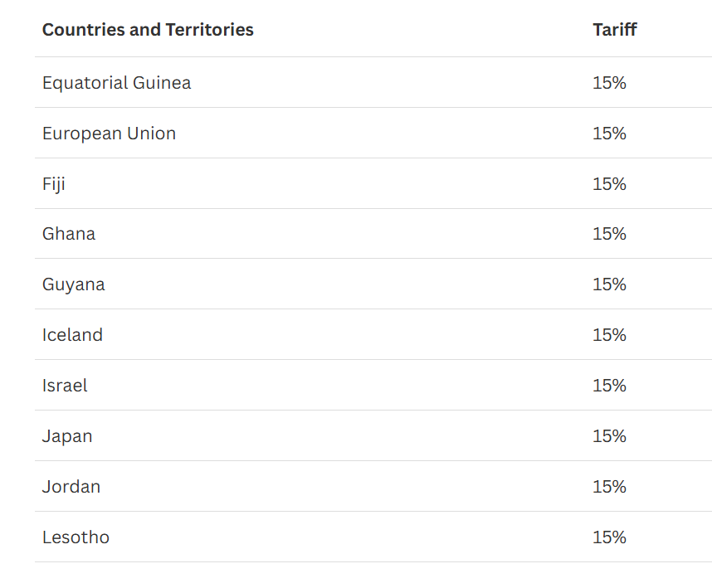The width and height of the screenshot is (712, 588).
Task: Select Ghana's 15% tariff cell
Action: click(609, 234)
